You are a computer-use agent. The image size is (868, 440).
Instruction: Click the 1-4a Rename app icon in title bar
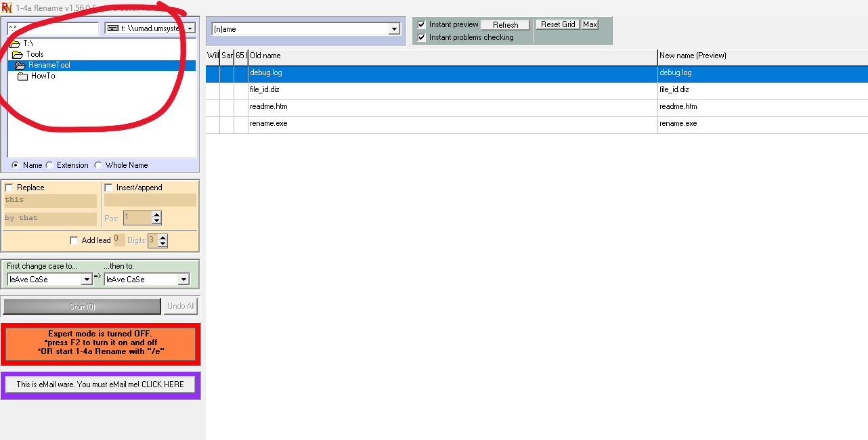point(7,7)
